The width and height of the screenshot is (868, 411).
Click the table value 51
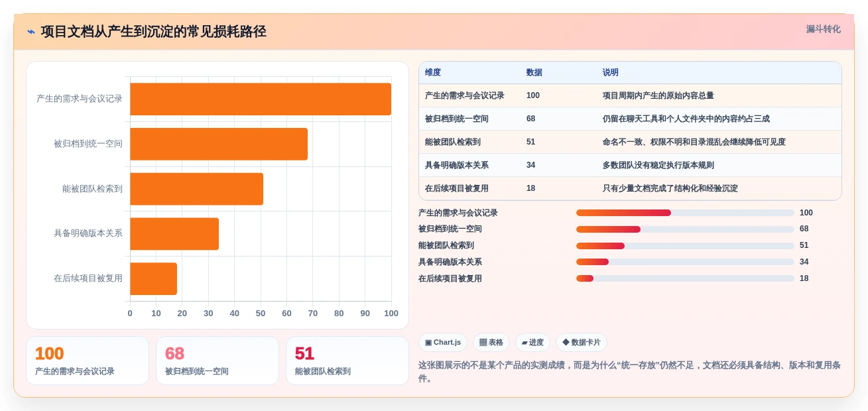[x=530, y=142]
